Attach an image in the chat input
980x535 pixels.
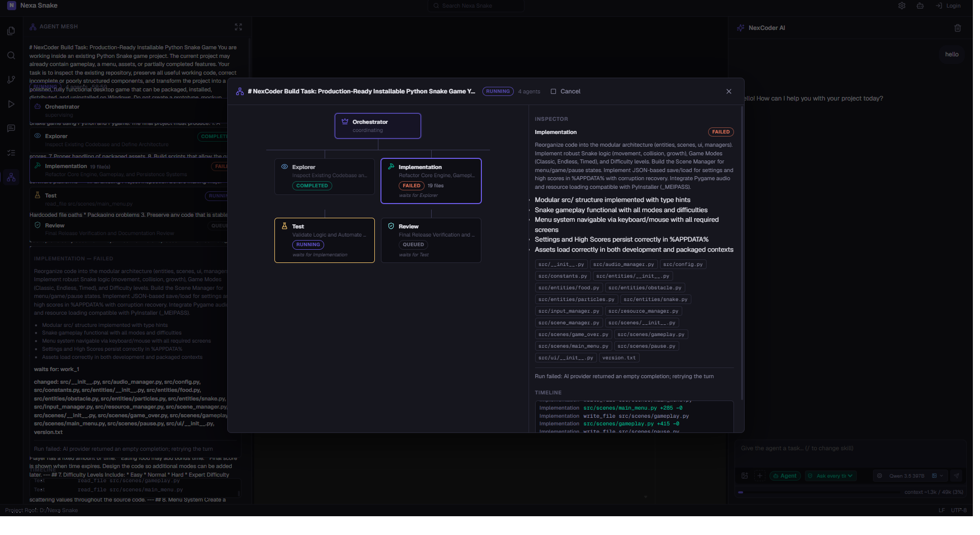[745, 476]
